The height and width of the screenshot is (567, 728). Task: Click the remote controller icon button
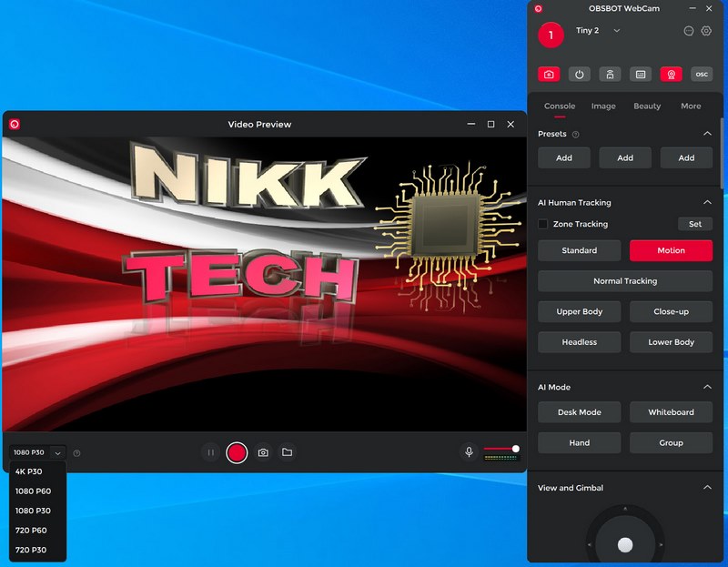pyautogui.click(x=610, y=75)
